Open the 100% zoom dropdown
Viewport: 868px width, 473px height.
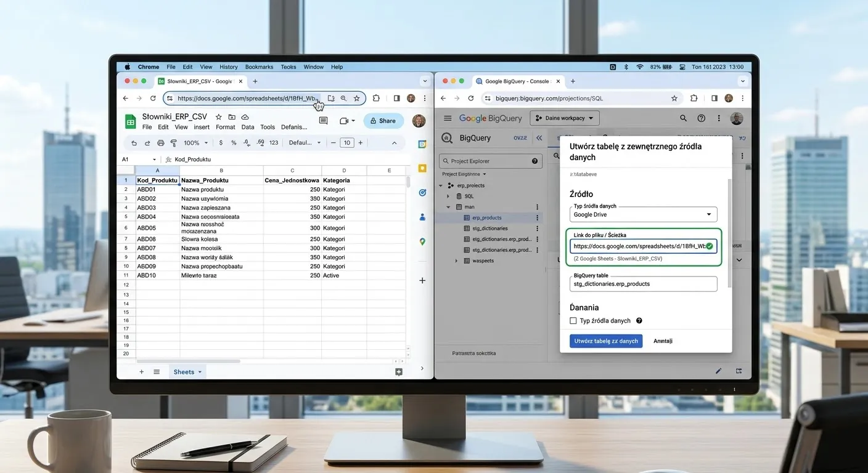[196, 143]
